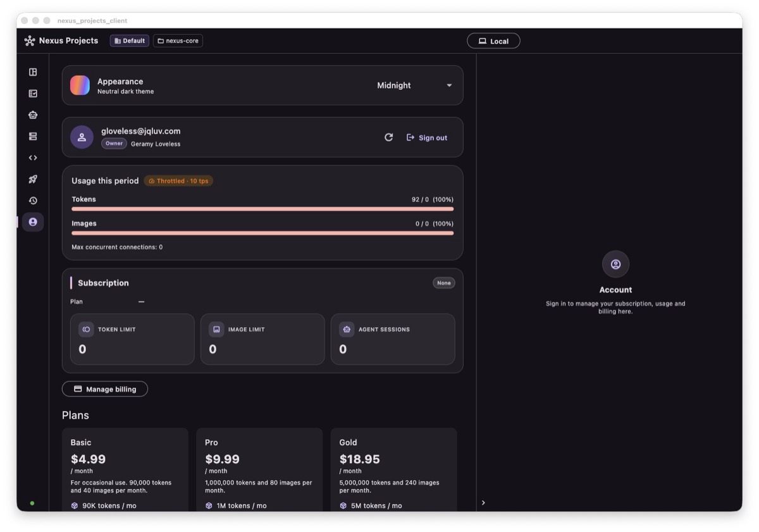Click the user avatar beside gloveless@jqluv.com

pyautogui.click(x=82, y=137)
